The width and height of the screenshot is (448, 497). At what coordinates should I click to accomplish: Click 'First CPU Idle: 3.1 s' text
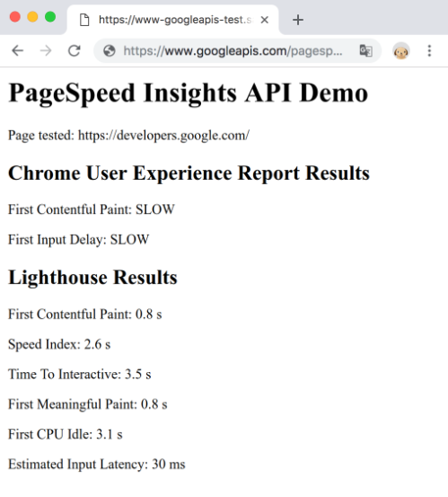(66, 434)
